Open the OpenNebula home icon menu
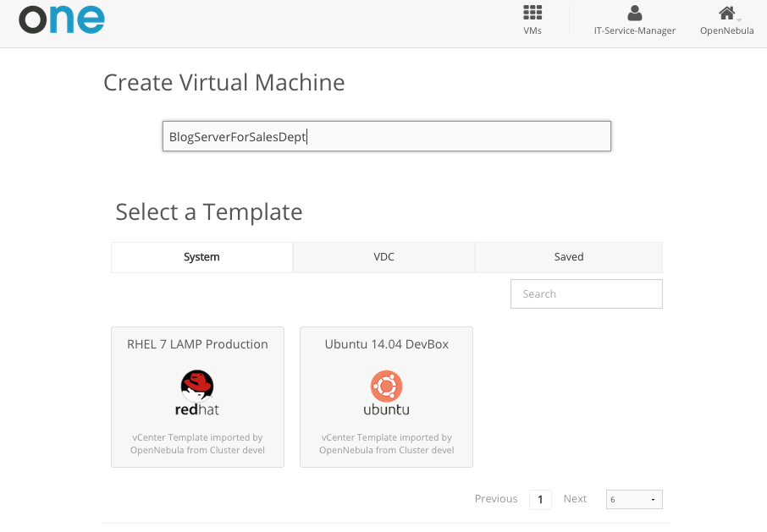767x532 pixels. pyautogui.click(x=727, y=14)
